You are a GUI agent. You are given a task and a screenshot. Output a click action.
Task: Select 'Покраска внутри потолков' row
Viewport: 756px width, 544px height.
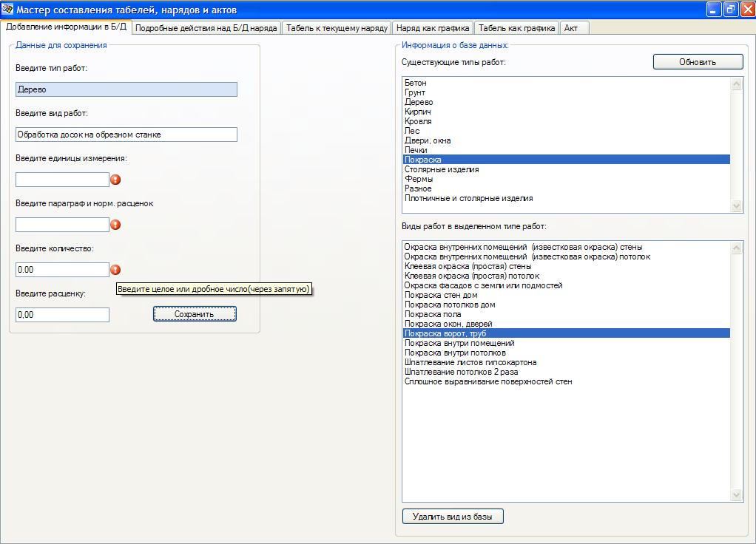[x=567, y=353]
